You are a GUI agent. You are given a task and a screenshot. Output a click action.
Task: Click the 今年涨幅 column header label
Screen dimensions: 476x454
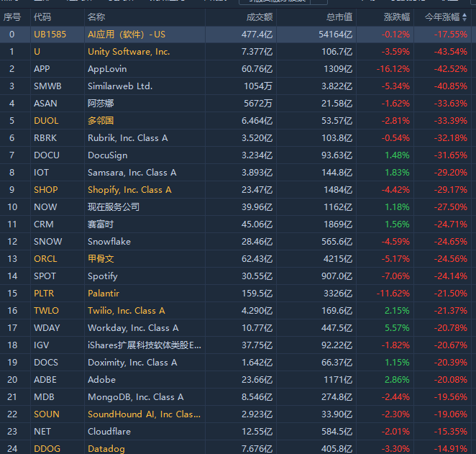[x=442, y=17]
